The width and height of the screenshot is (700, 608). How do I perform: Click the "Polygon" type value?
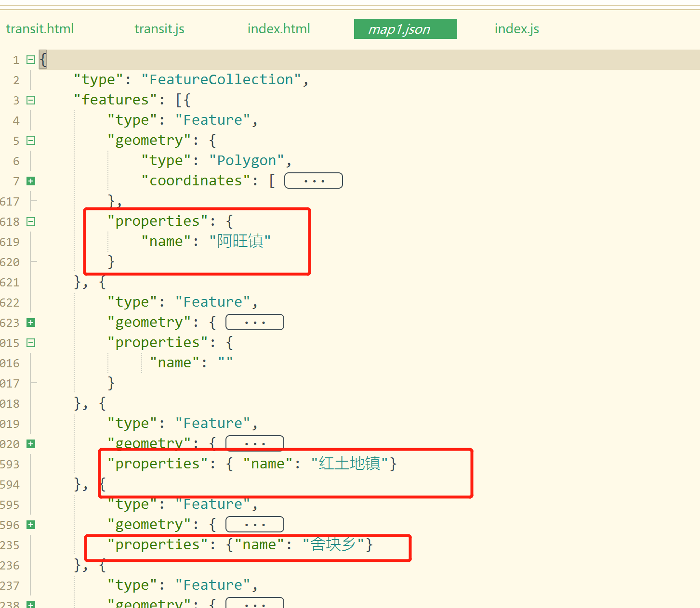[x=247, y=160]
